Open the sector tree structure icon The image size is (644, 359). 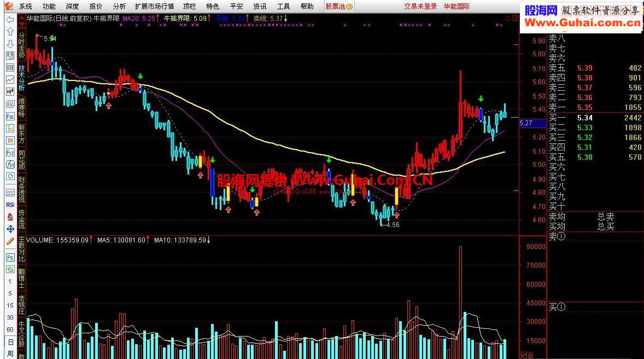pos(10,128)
